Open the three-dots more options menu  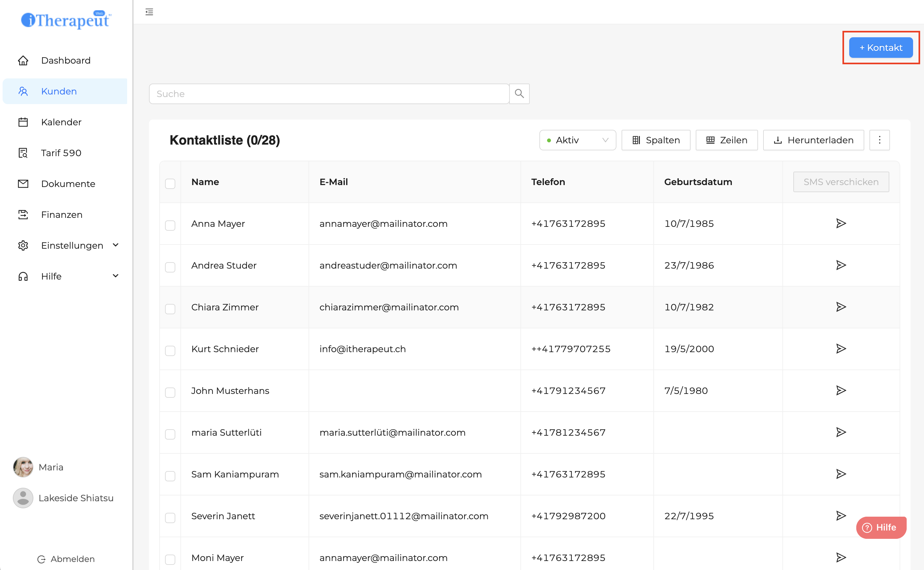pyautogui.click(x=879, y=140)
